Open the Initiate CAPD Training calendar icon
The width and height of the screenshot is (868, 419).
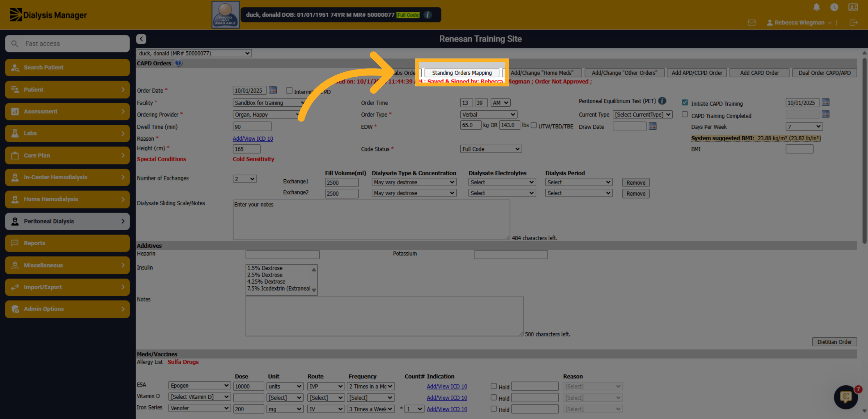tap(825, 102)
